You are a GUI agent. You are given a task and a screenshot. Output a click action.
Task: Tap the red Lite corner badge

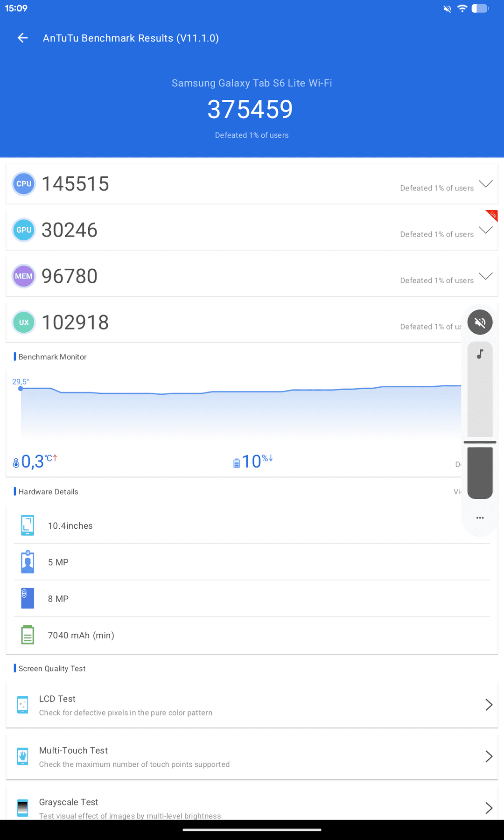tap(492, 215)
